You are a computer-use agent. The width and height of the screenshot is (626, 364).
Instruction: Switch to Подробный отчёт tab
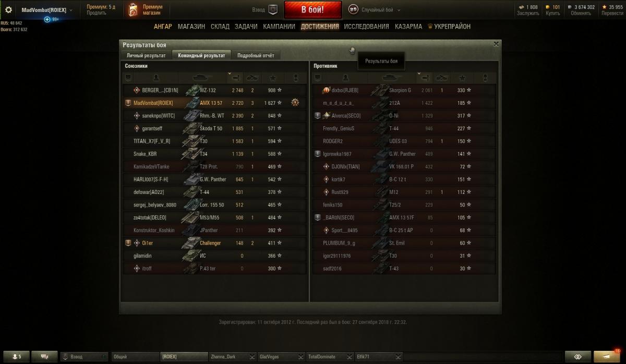coord(256,55)
